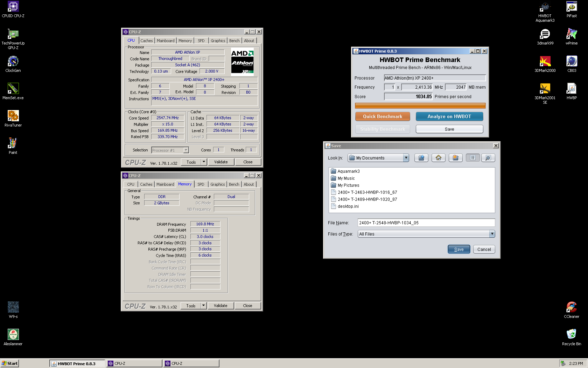The height and width of the screenshot is (368, 588).
Task: Cancel the Save dialog
Action: [x=484, y=249]
